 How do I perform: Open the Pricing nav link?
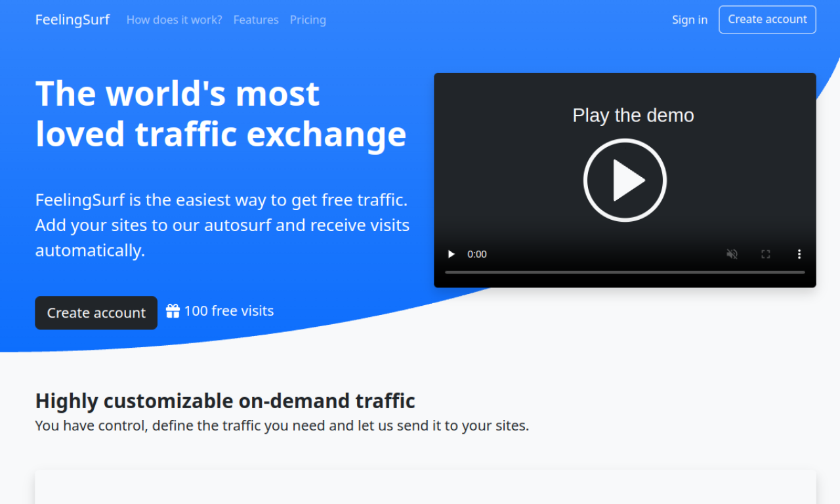pyautogui.click(x=308, y=20)
